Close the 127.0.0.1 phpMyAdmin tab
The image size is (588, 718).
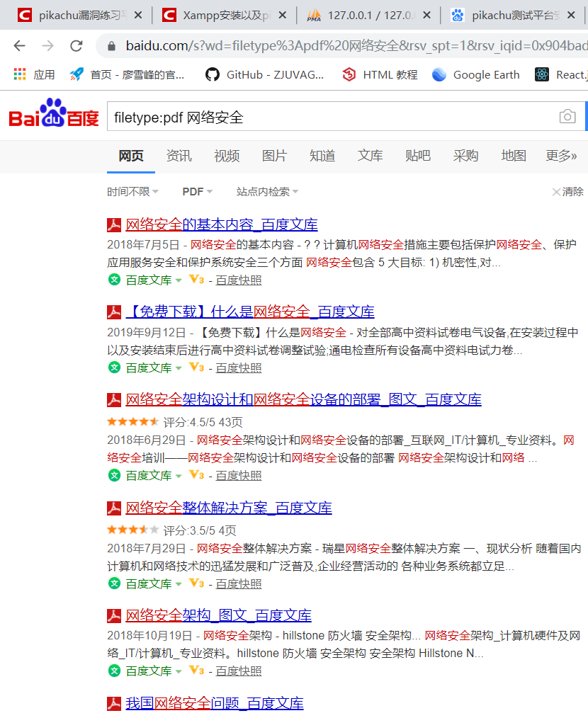tap(426, 15)
